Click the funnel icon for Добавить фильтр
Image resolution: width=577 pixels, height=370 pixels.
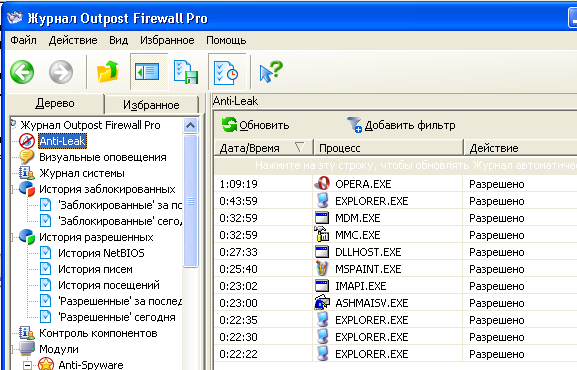tap(355, 125)
